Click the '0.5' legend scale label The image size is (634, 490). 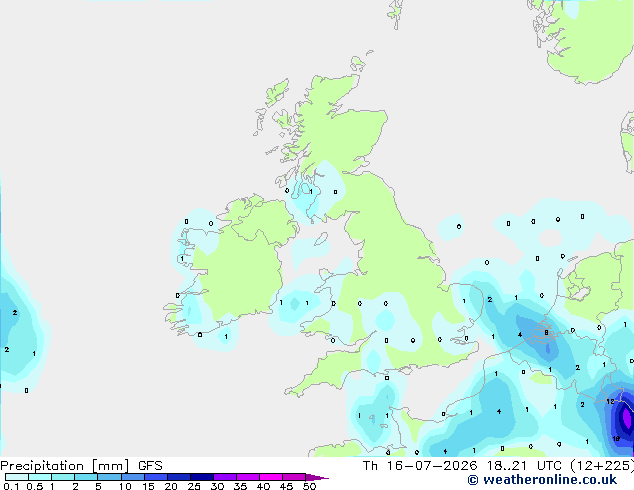pyautogui.click(x=34, y=486)
